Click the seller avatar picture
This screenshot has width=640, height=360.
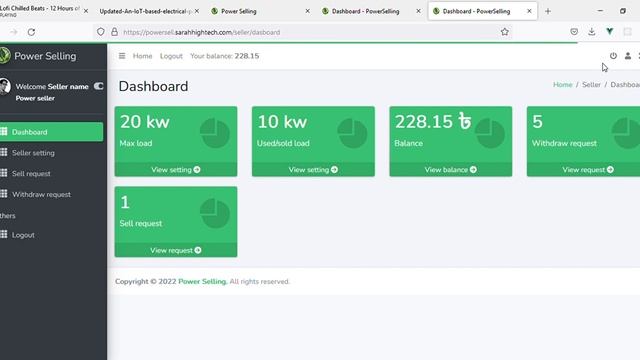[x=4, y=86]
